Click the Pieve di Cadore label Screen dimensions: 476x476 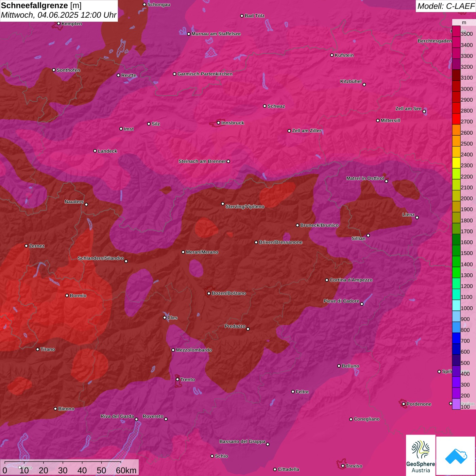coord(341,301)
